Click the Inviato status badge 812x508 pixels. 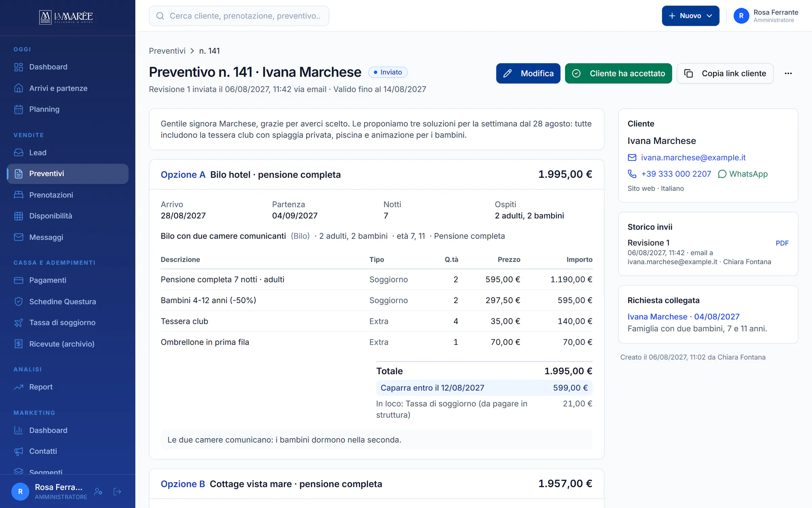coord(388,72)
